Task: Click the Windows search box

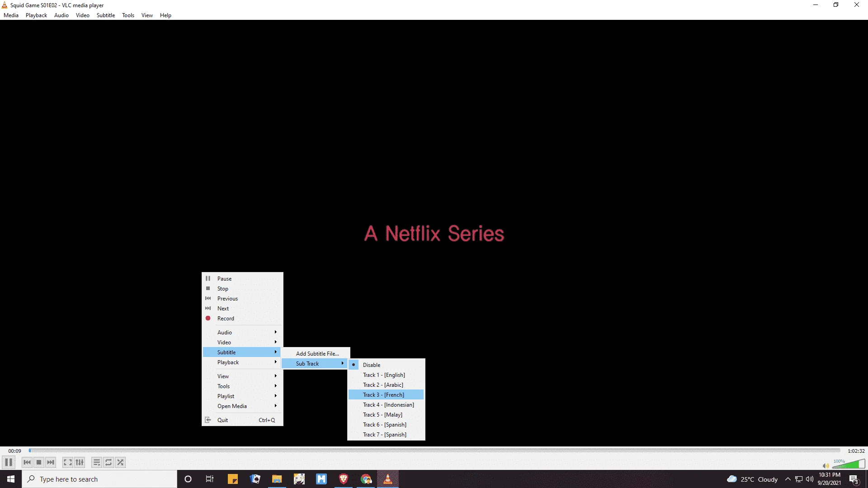Action: (x=99, y=479)
